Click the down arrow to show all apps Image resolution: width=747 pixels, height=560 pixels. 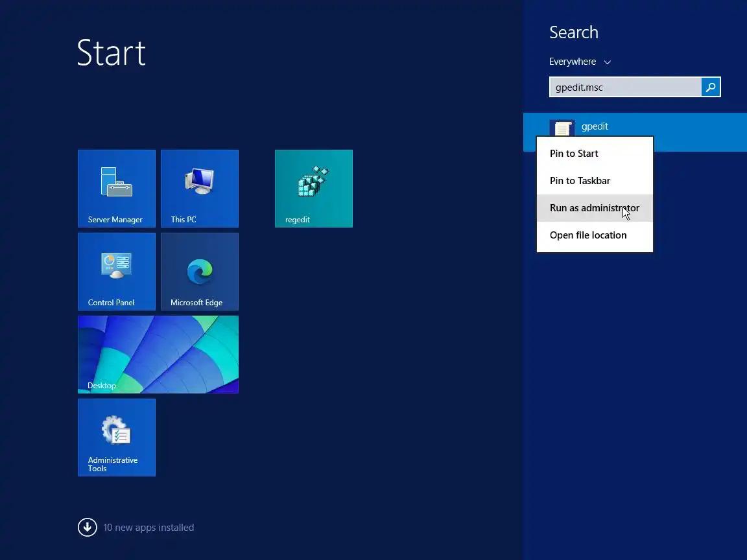click(87, 527)
